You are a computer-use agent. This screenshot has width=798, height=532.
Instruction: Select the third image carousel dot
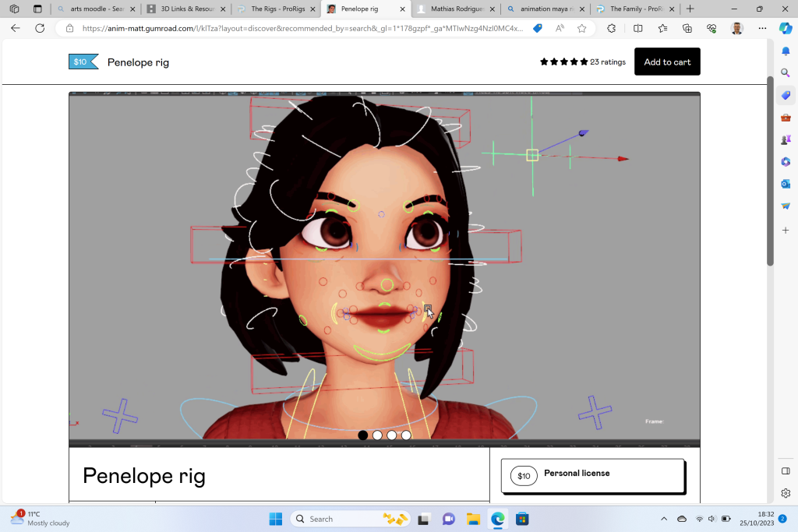[x=391, y=435]
